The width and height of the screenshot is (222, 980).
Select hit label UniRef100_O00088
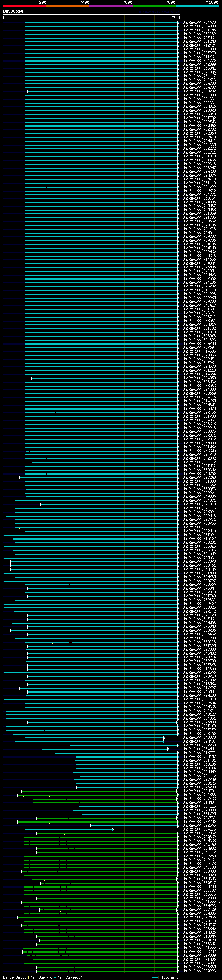click(x=199, y=871)
